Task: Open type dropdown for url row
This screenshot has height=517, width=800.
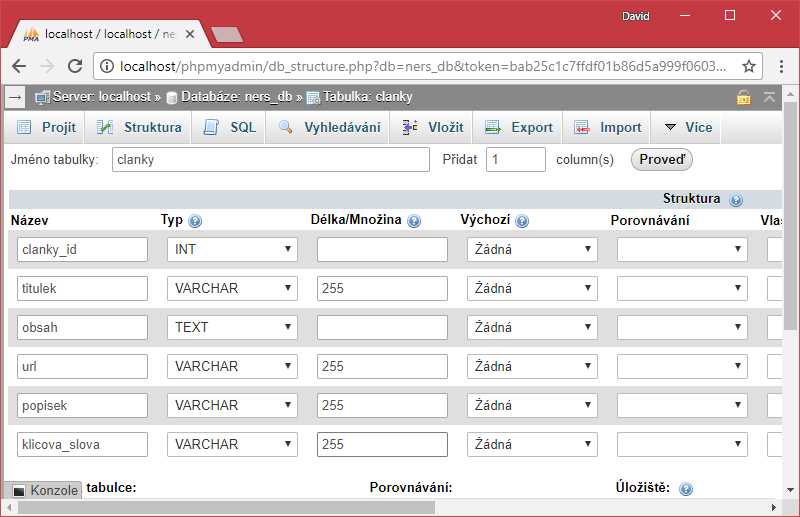Action: [x=232, y=366]
